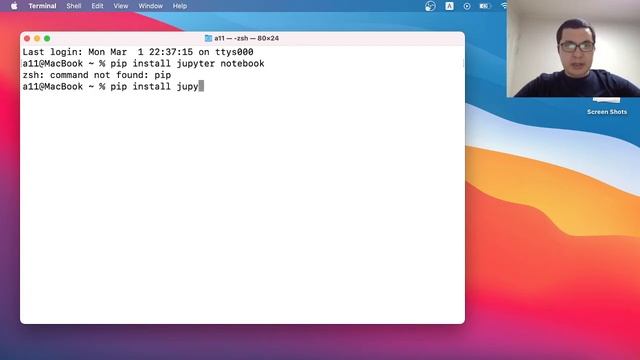Minimize the Terminal window with yellow button
This screenshot has height=360, width=640.
(37, 38)
